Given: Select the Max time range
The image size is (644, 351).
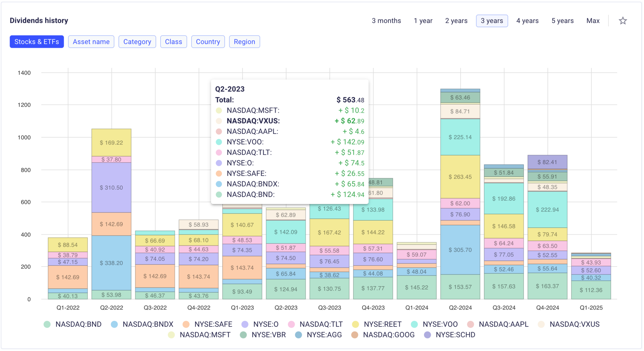Looking at the screenshot, I should [593, 21].
